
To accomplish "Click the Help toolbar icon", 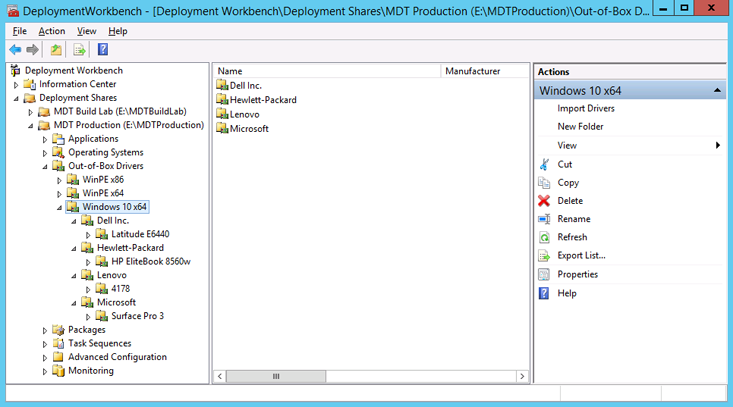I will click(x=103, y=50).
